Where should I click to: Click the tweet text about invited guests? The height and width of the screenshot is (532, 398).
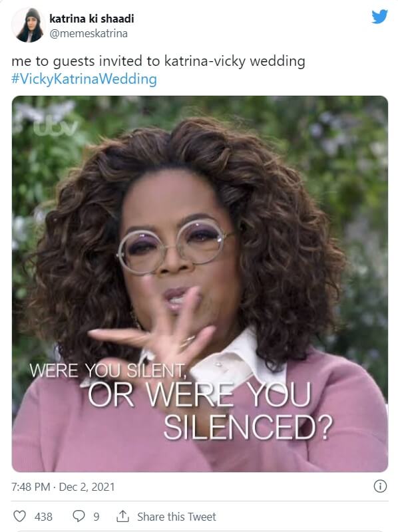coord(158,61)
